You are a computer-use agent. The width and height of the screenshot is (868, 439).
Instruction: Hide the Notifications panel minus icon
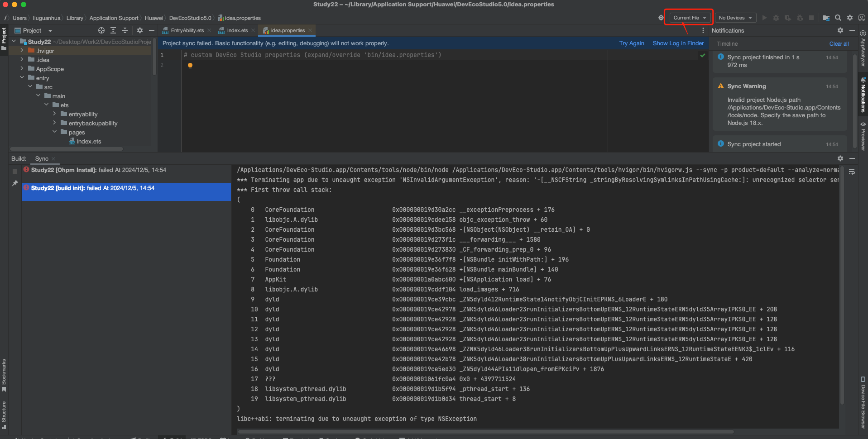pos(852,30)
